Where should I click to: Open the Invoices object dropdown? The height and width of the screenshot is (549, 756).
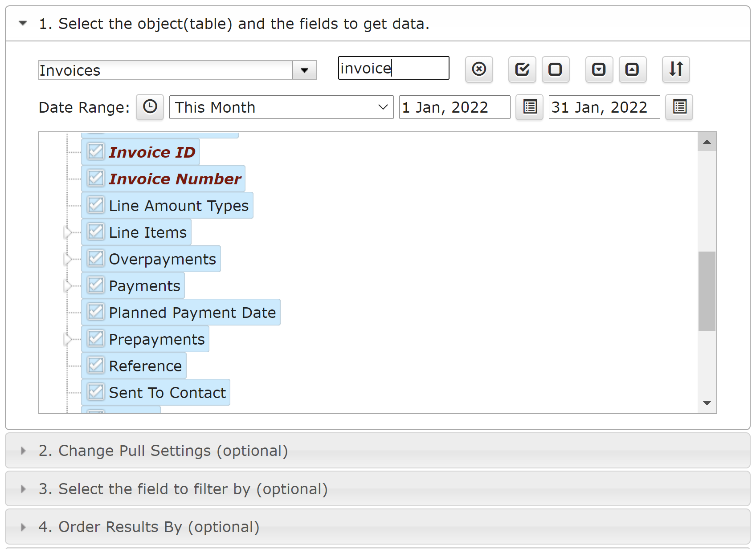(304, 70)
